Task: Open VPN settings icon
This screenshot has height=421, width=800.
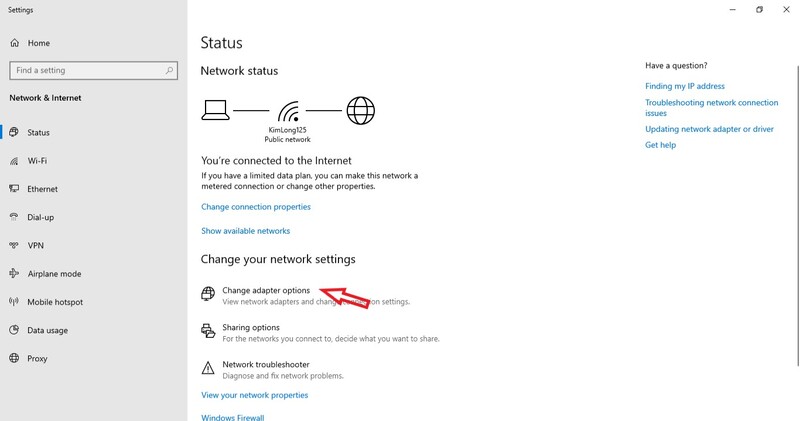Action: 14,245
